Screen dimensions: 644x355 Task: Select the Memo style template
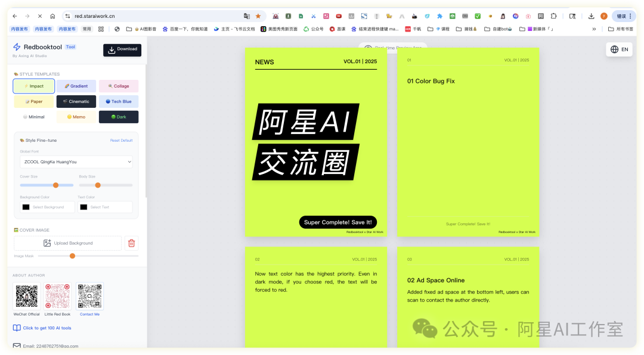[x=76, y=117]
